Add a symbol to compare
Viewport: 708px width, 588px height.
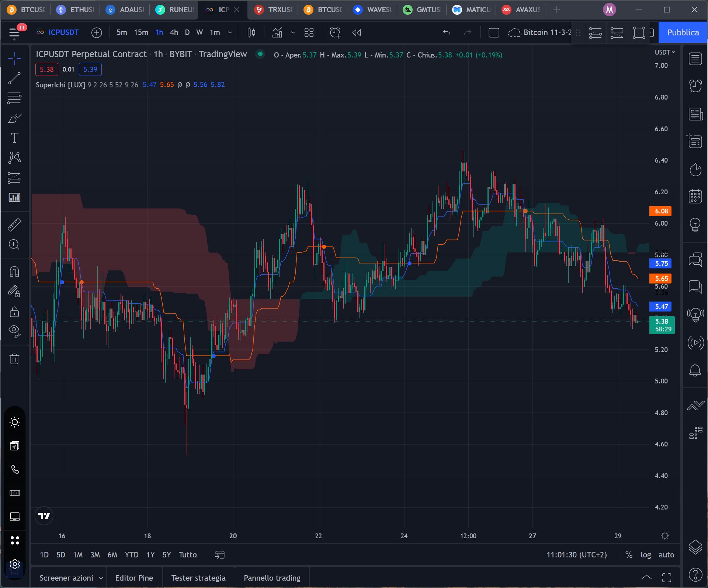tap(97, 33)
